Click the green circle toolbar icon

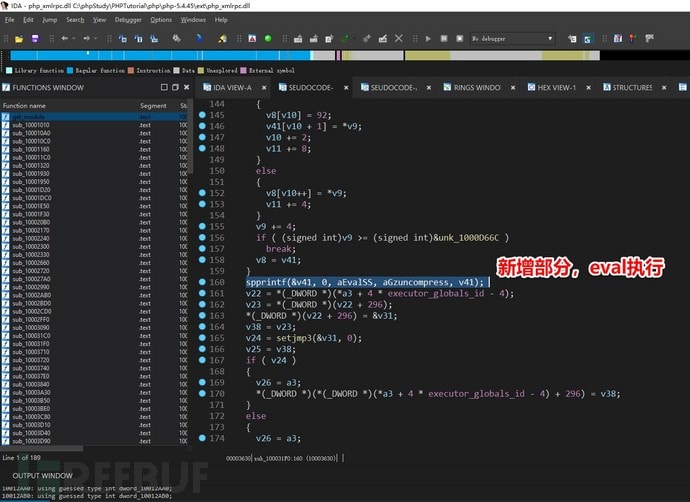click(x=268, y=39)
